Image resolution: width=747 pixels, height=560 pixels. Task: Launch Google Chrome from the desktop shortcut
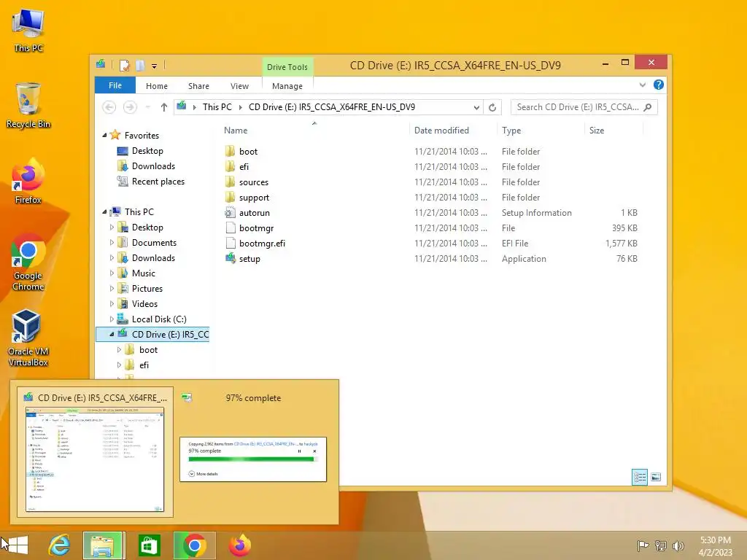(x=28, y=262)
